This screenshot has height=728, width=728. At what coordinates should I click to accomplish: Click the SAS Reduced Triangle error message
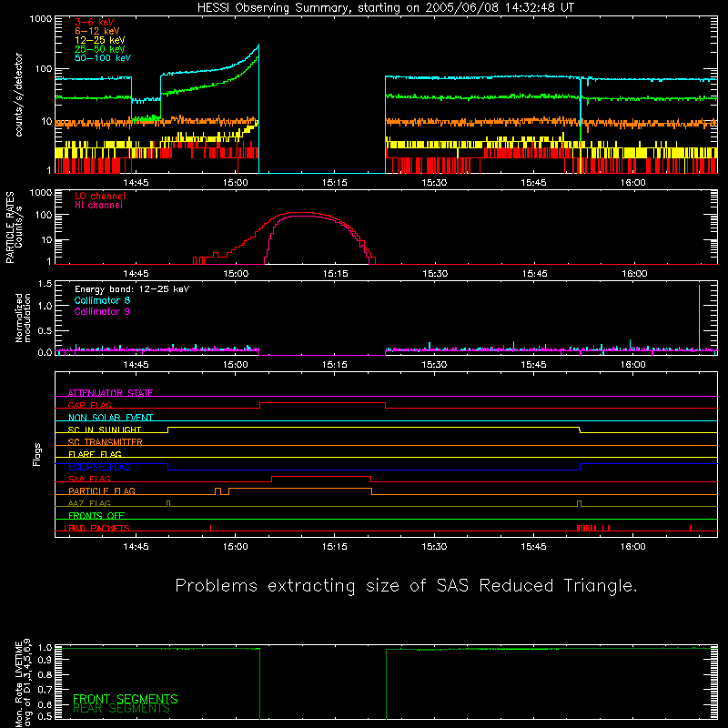pos(406,586)
